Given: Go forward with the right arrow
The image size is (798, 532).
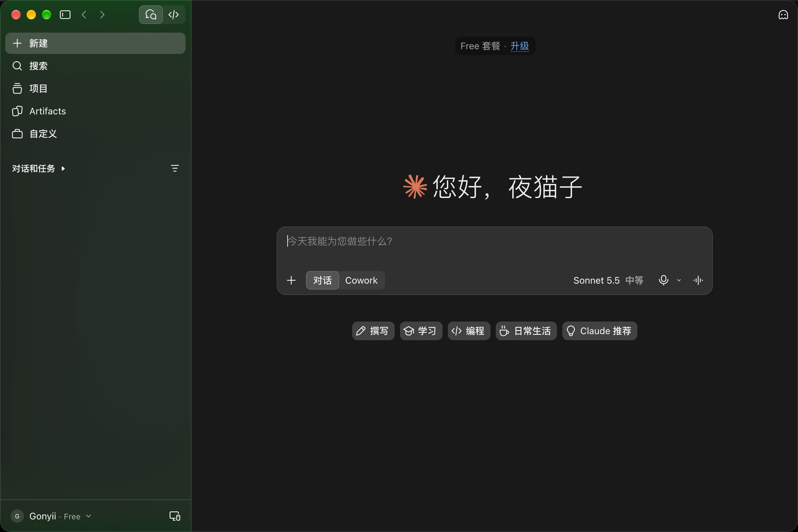Looking at the screenshot, I should click(x=102, y=15).
